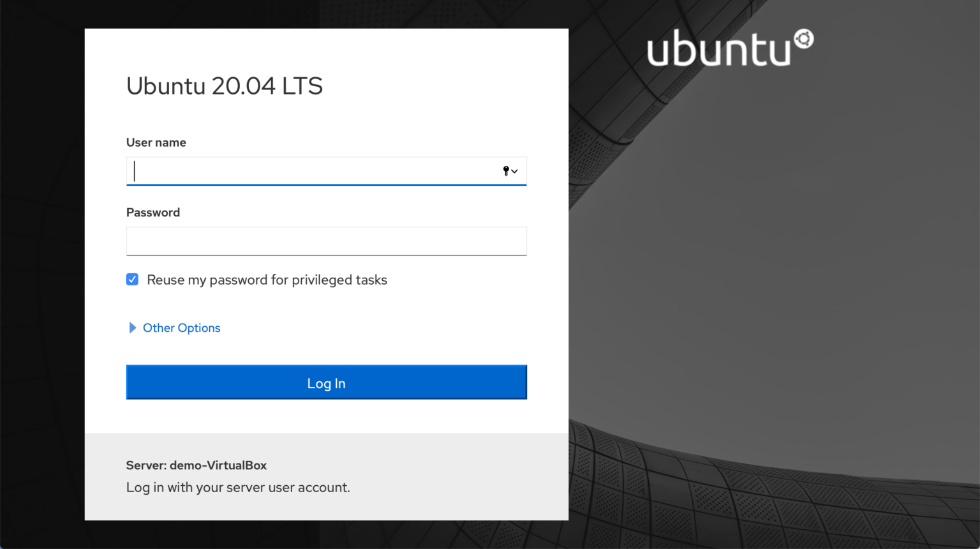Click the login dialog footer text

238,487
